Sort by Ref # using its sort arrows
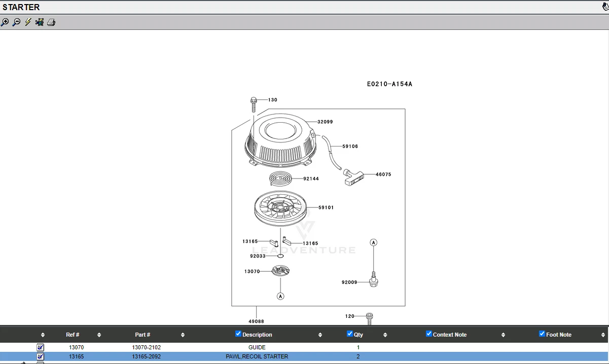Viewport: 609px width, 364px height. pos(99,335)
